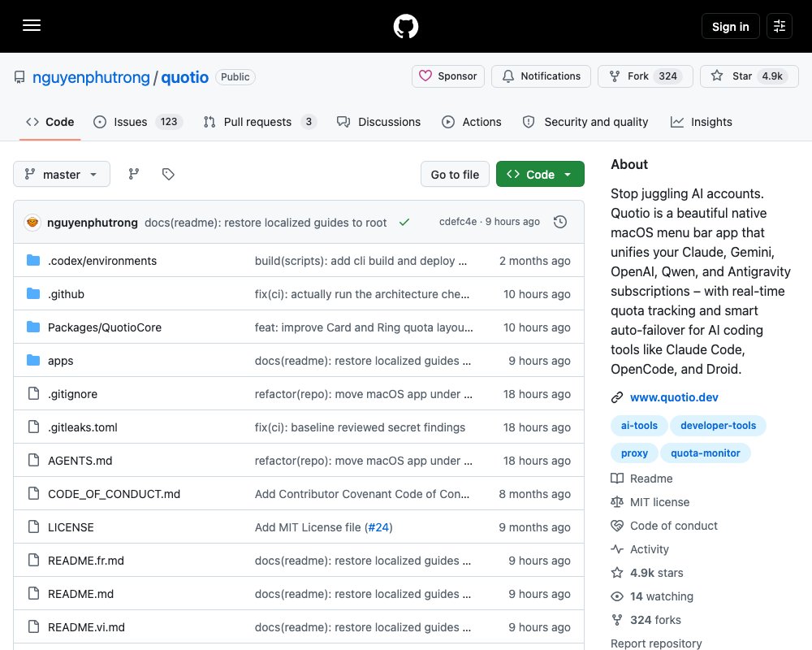
Task: Click the folder icon for .github
Action: click(x=33, y=294)
